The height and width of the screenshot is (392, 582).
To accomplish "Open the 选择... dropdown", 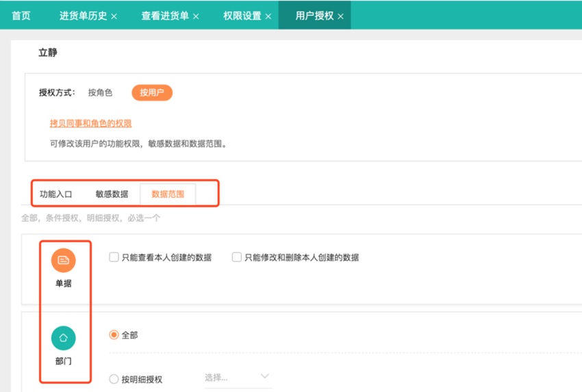I will [237, 377].
